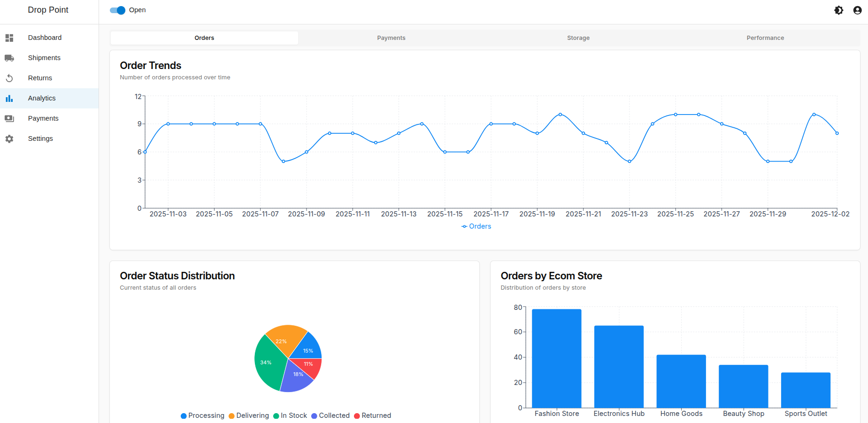Toggle the theme brightness icon

click(838, 10)
